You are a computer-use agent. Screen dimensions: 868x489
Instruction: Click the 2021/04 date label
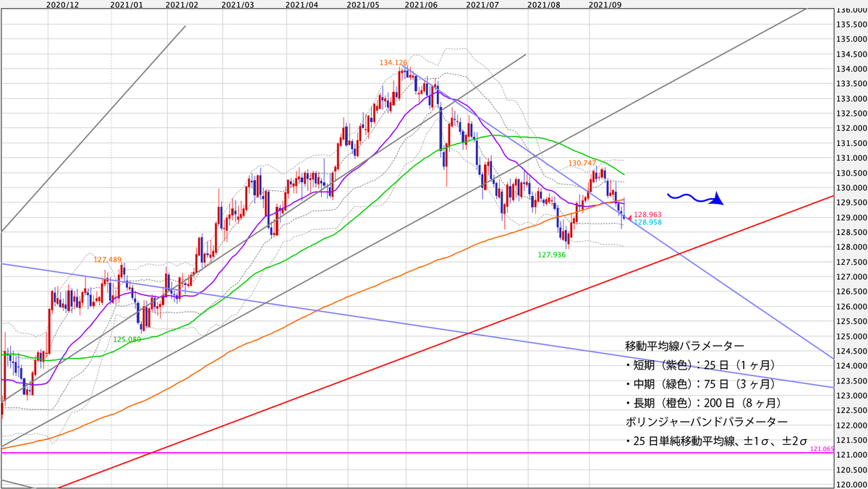301,4
